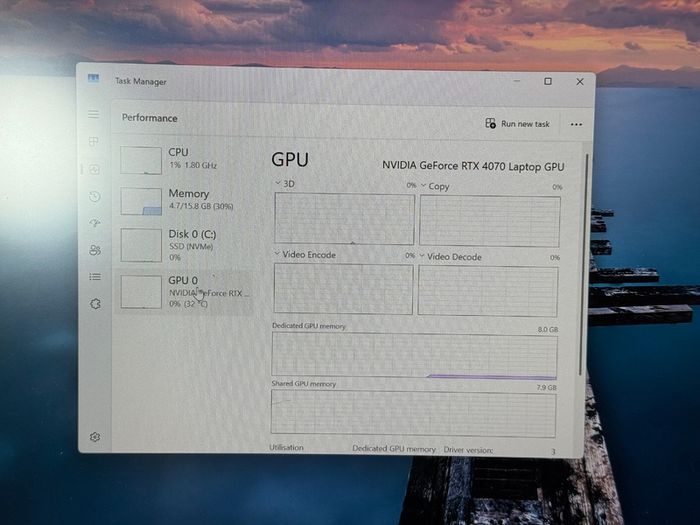
Task: Click the Performance page heading
Action: click(x=150, y=118)
